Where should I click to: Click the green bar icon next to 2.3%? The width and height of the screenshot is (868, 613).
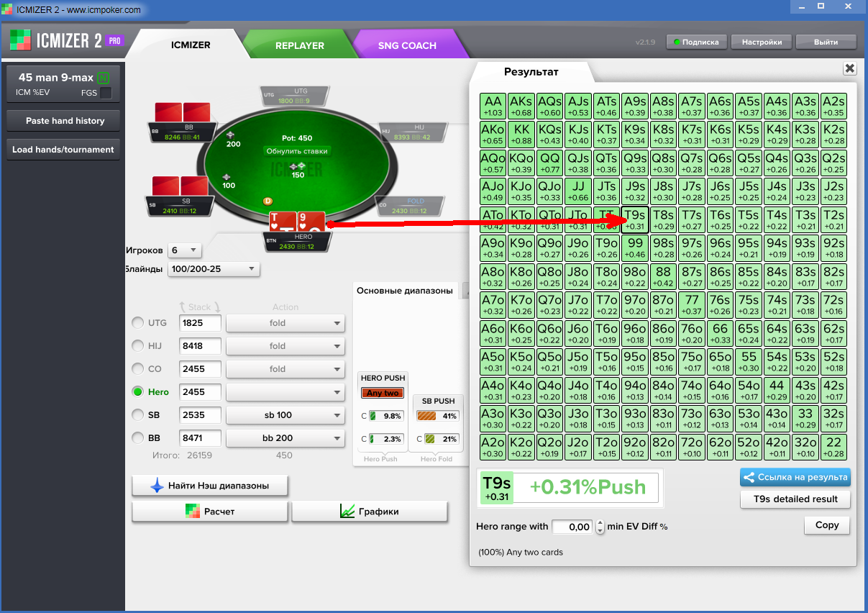373,439
